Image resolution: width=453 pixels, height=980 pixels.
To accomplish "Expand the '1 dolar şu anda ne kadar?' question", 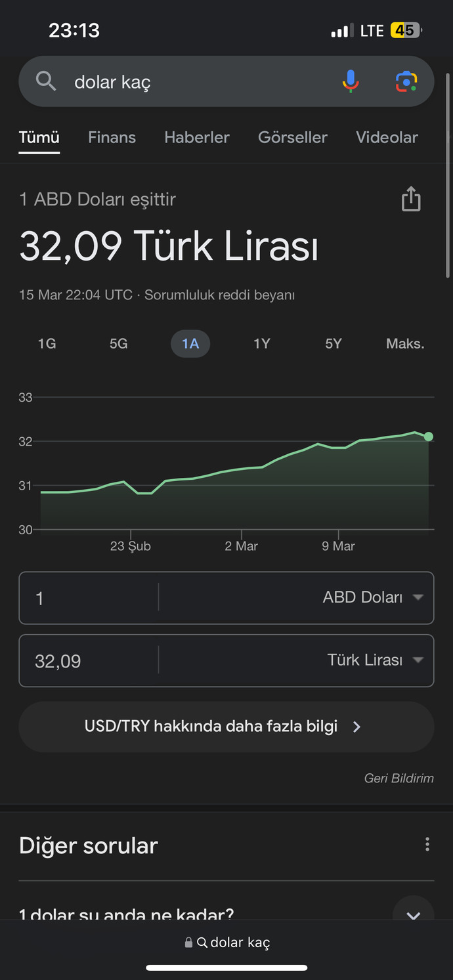I will 226,915.
